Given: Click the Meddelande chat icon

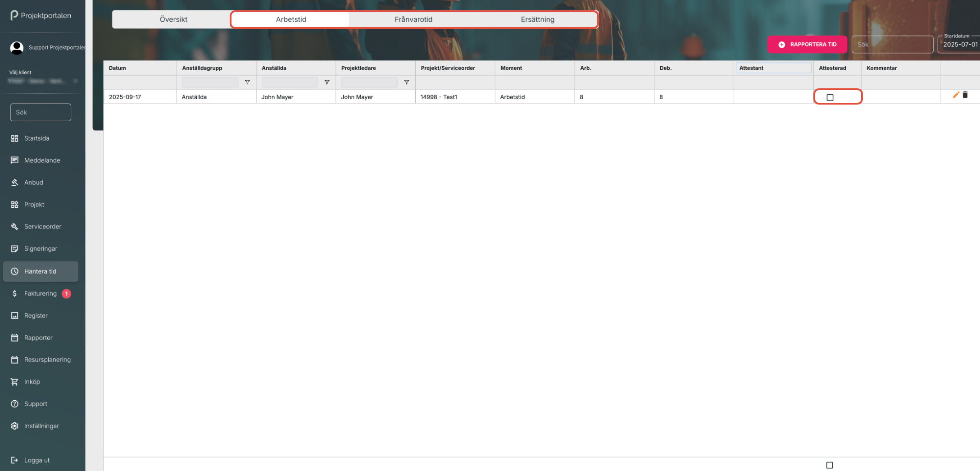Looking at the screenshot, I should [14, 160].
